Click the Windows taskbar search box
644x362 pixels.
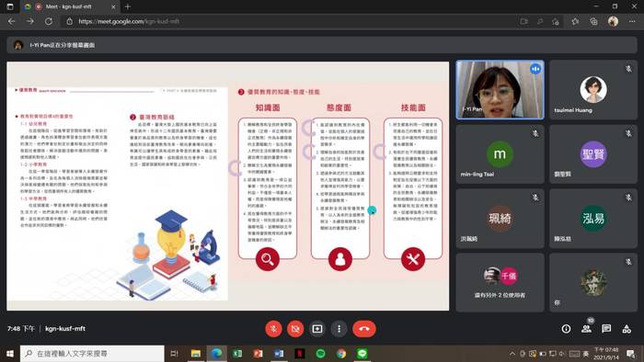click(x=92, y=354)
